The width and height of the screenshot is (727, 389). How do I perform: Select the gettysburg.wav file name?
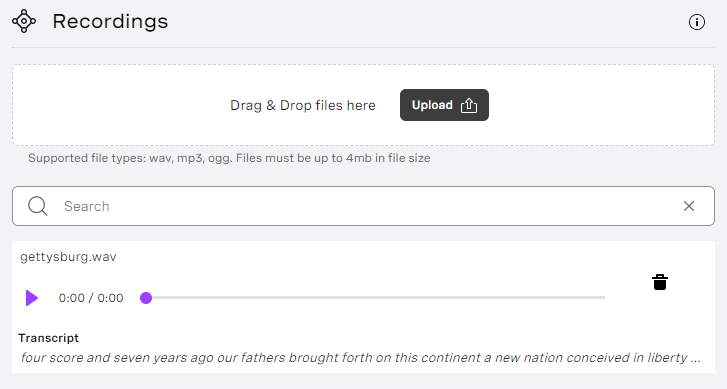coord(68,257)
